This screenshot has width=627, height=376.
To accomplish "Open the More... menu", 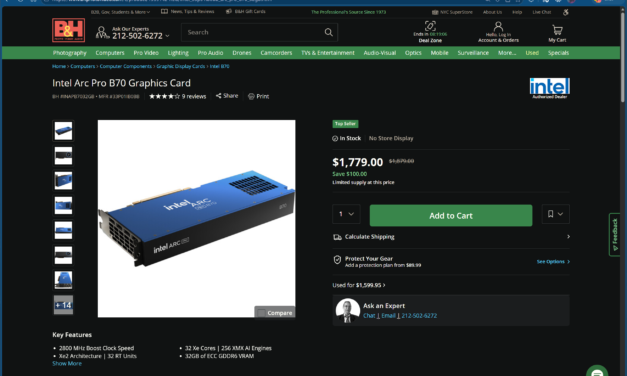I will tap(507, 53).
